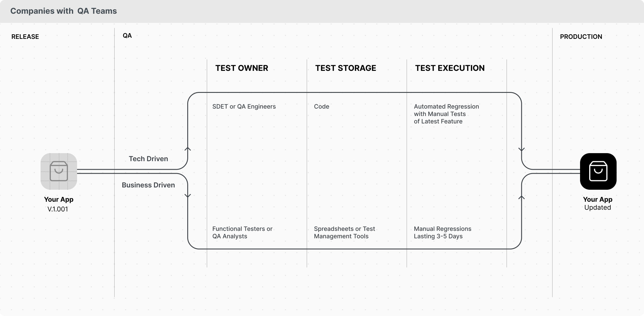Click the downward arrow on the Business Driven path

(188, 196)
